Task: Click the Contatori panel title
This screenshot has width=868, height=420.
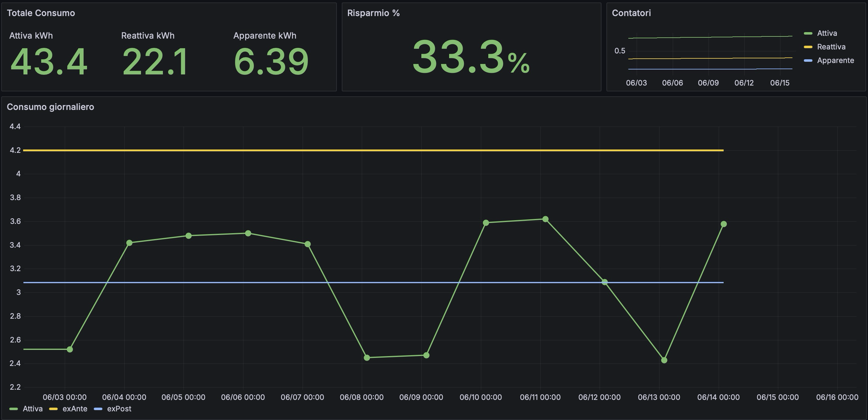Action: [x=632, y=13]
